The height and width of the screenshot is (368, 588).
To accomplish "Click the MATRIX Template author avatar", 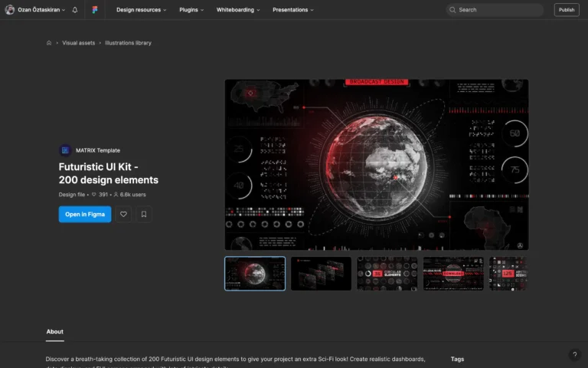I will pos(65,150).
